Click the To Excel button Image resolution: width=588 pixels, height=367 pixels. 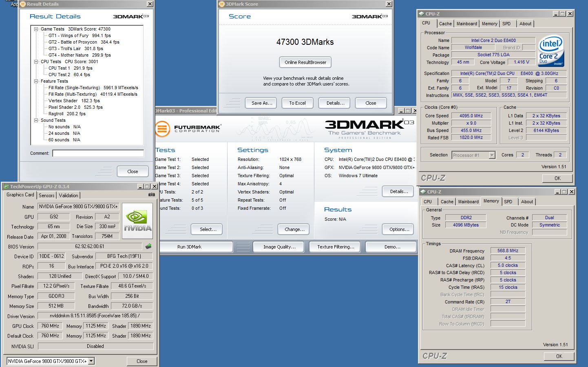pos(298,103)
